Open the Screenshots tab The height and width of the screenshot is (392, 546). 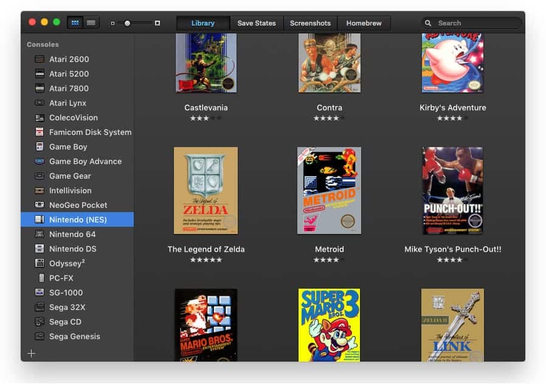[310, 22]
